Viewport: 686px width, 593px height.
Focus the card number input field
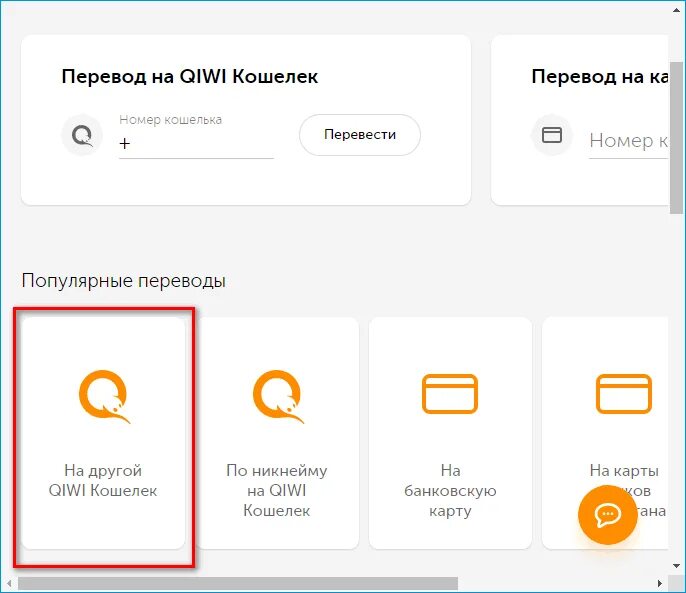pos(629,141)
